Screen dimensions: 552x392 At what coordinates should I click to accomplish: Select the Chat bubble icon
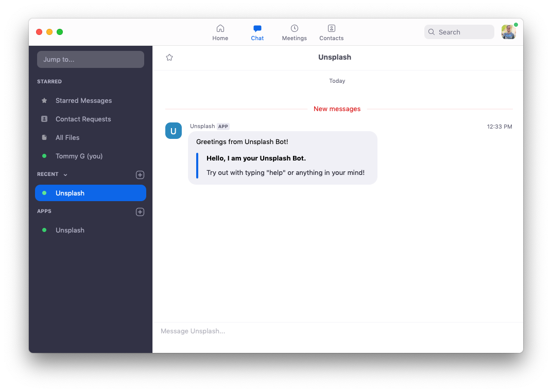[x=257, y=28]
